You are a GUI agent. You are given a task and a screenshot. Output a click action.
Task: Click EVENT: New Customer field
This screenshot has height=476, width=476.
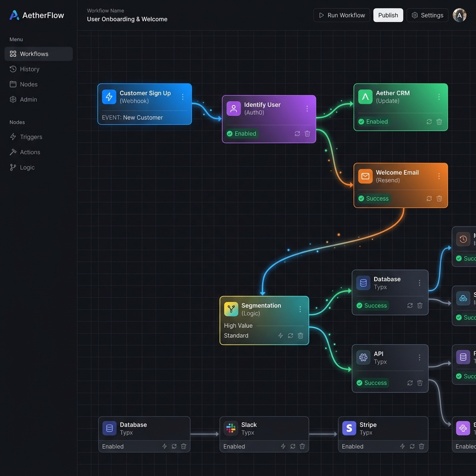click(132, 118)
